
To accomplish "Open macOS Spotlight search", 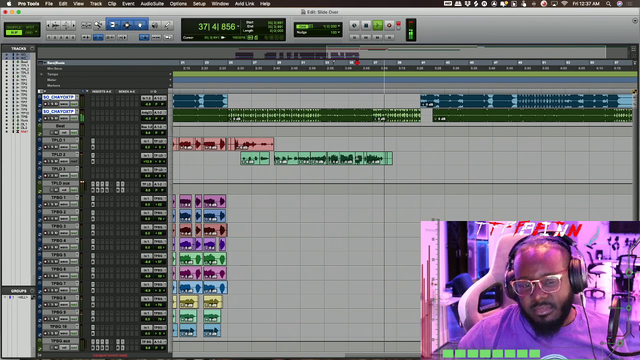I will 608,4.
